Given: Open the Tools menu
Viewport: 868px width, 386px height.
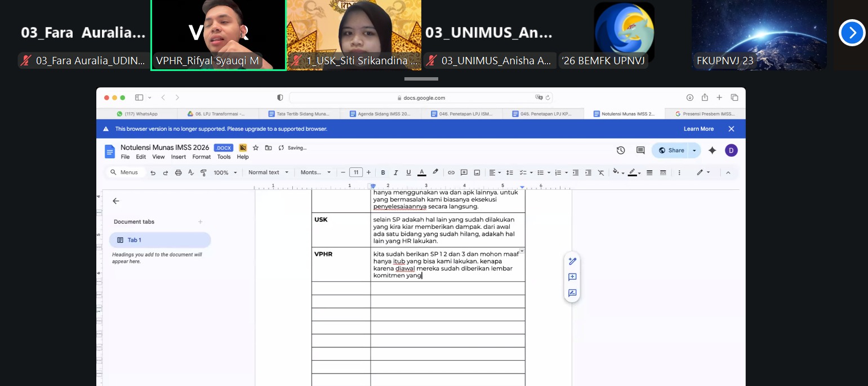Looking at the screenshot, I should pyautogui.click(x=224, y=157).
